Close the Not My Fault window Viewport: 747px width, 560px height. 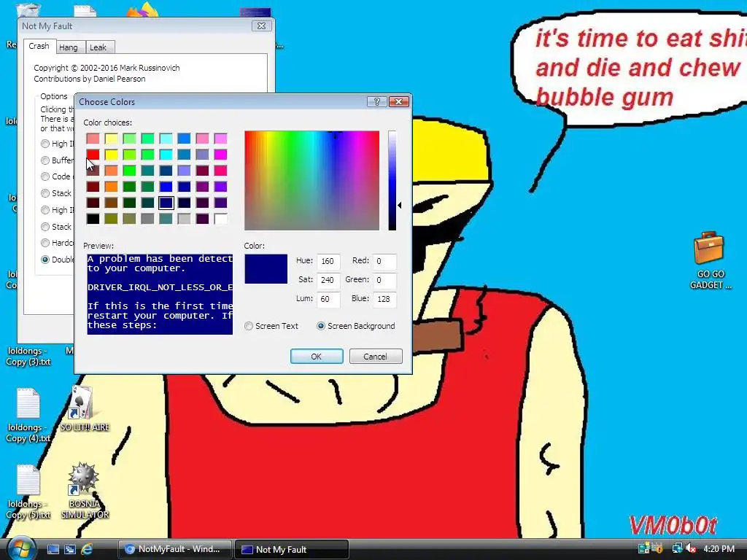[262, 26]
